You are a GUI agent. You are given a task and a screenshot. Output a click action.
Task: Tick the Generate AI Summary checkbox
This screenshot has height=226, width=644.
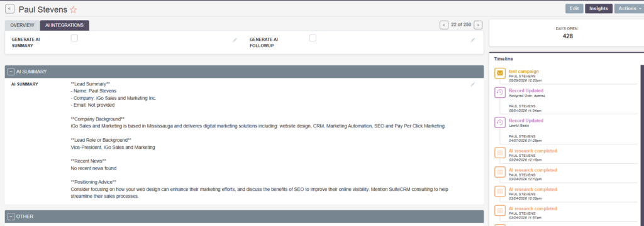pyautogui.click(x=74, y=38)
